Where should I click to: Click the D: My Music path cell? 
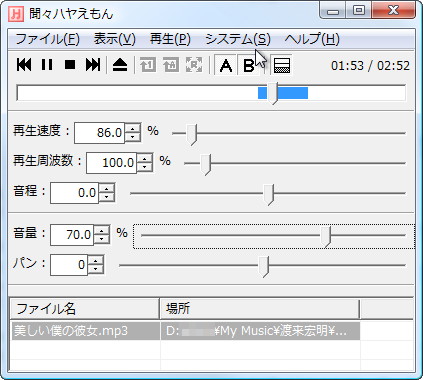tap(260, 331)
